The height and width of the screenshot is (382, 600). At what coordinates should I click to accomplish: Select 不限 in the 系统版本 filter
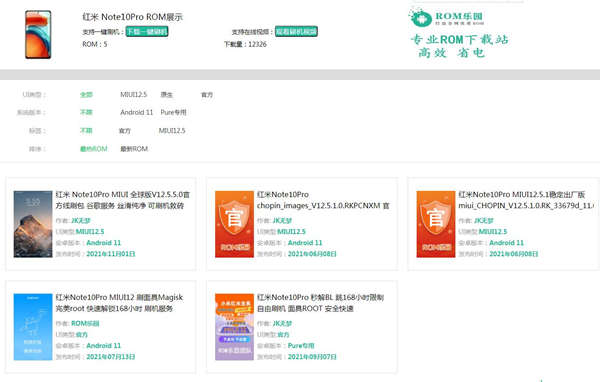click(x=86, y=112)
